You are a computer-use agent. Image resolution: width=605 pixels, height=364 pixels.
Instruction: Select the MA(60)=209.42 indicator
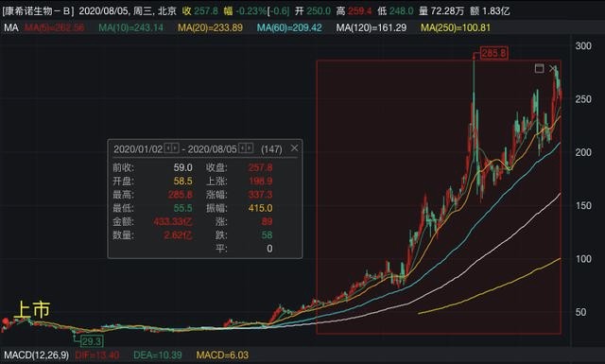289,27
